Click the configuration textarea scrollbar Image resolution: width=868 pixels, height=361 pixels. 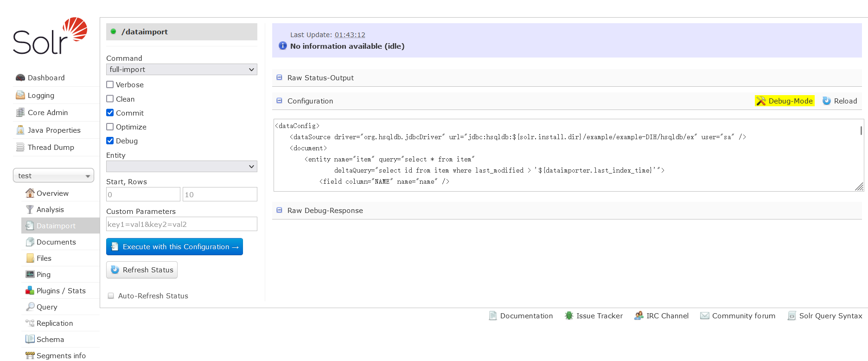pyautogui.click(x=861, y=131)
